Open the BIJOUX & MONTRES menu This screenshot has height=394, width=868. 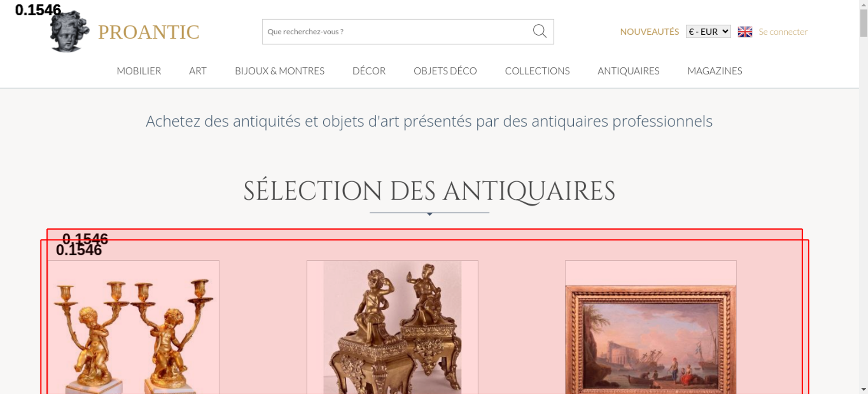pyautogui.click(x=279, y=71)
